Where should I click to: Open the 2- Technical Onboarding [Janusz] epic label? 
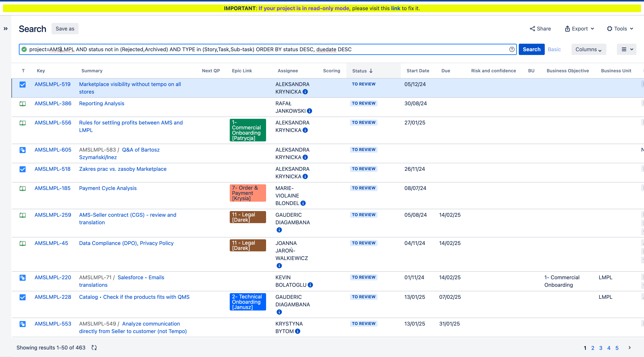pos(248,302)
